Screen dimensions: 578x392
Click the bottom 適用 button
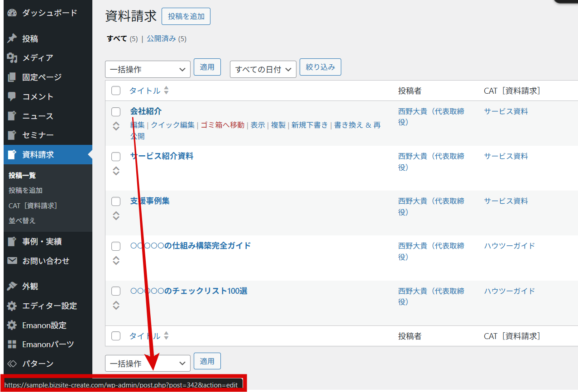tap(207, 361)
